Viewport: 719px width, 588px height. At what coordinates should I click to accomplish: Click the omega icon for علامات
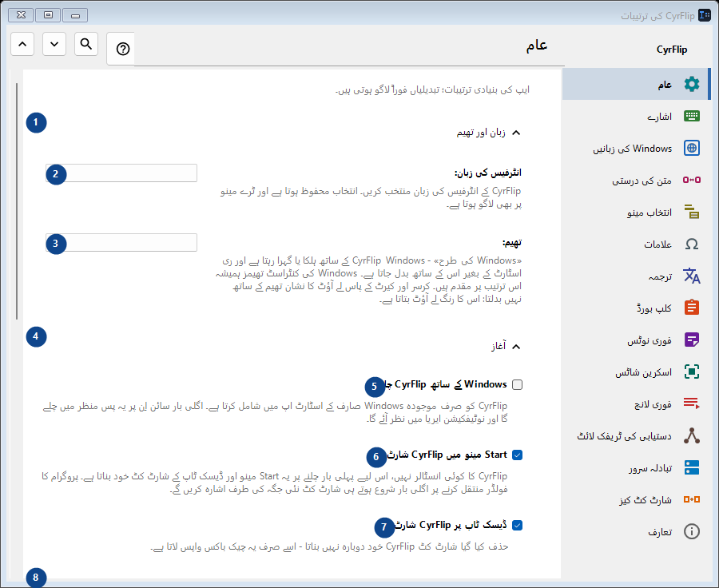point(692,244)
